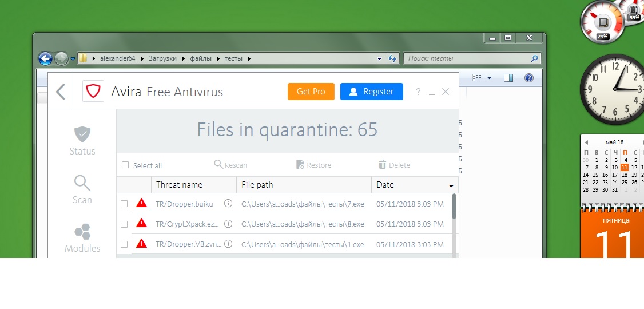Toggle Explorer preview pane icon

point(508,78)
